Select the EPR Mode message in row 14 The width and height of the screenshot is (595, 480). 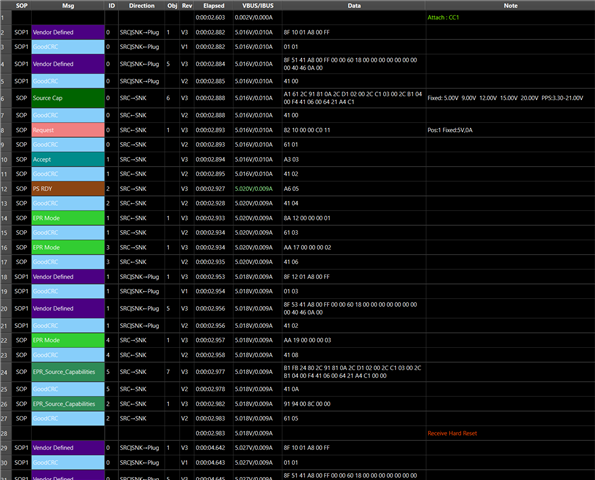[68, 218]
